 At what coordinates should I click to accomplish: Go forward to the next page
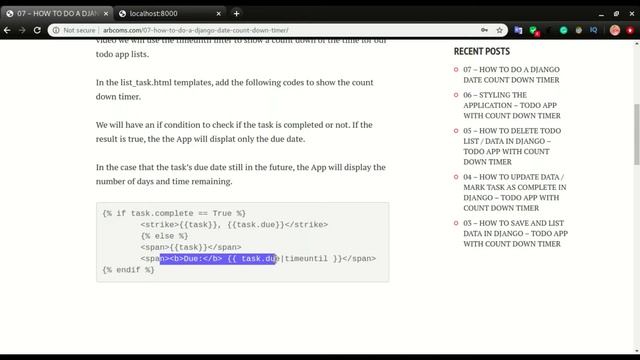click(x=22, y=30)
